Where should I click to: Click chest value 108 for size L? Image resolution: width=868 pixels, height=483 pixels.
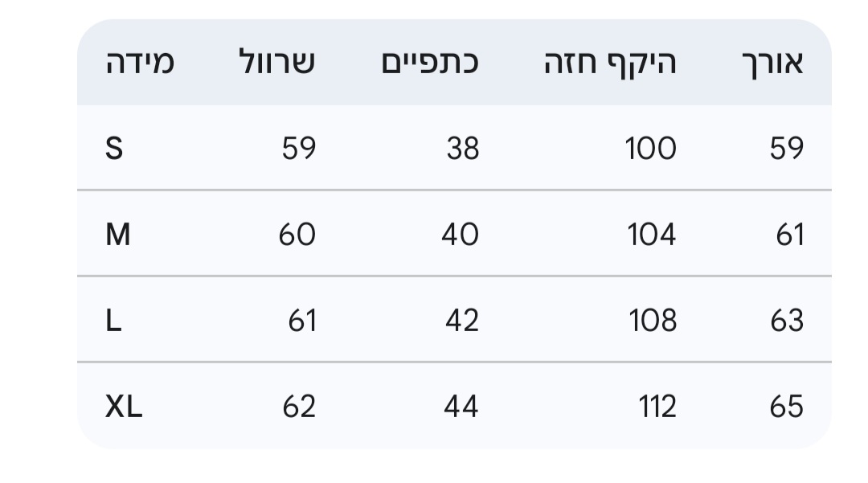[x=652, y=321]
